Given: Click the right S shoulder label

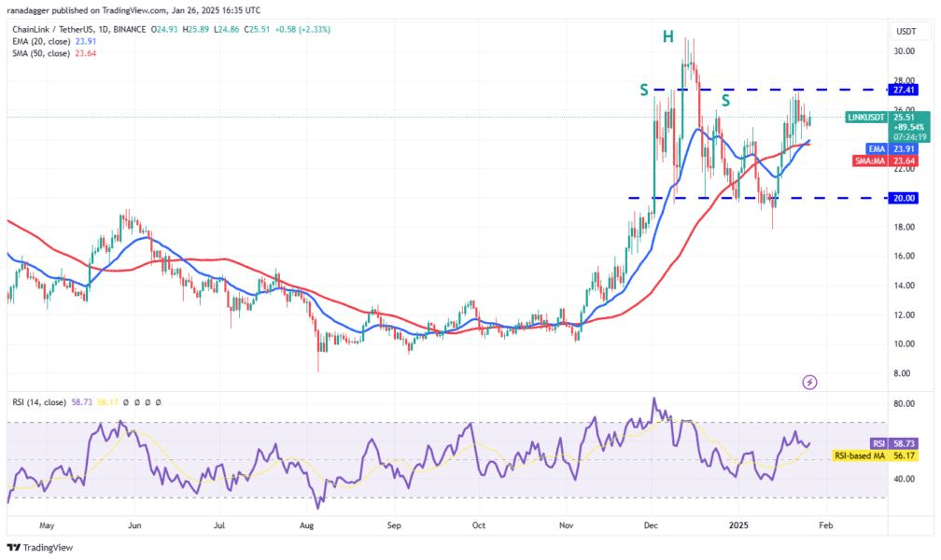Looking at the screenshot, I should click(x=725, y=100).
